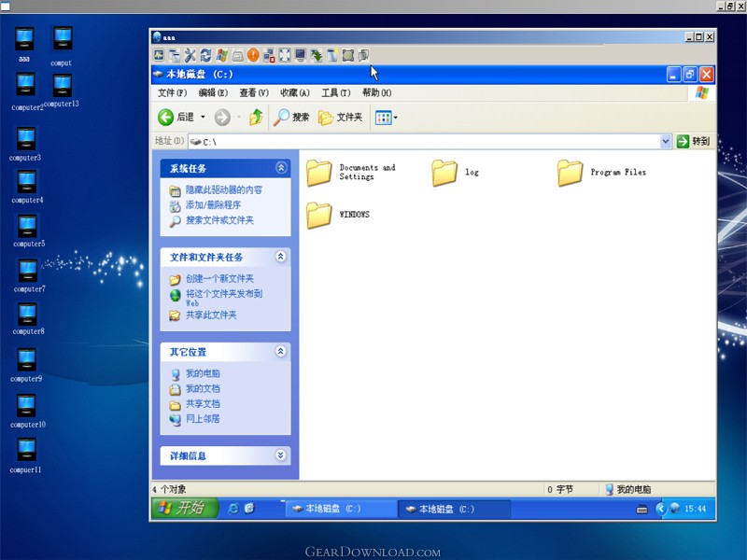This screenshot has width=747, height=560.
Task: Click the '4 个对象' status bar text
Action: coord(170,489)
